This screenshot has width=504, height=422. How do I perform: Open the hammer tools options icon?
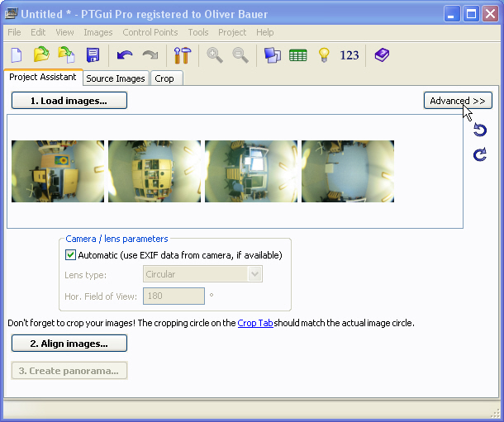tap(181, 55)
